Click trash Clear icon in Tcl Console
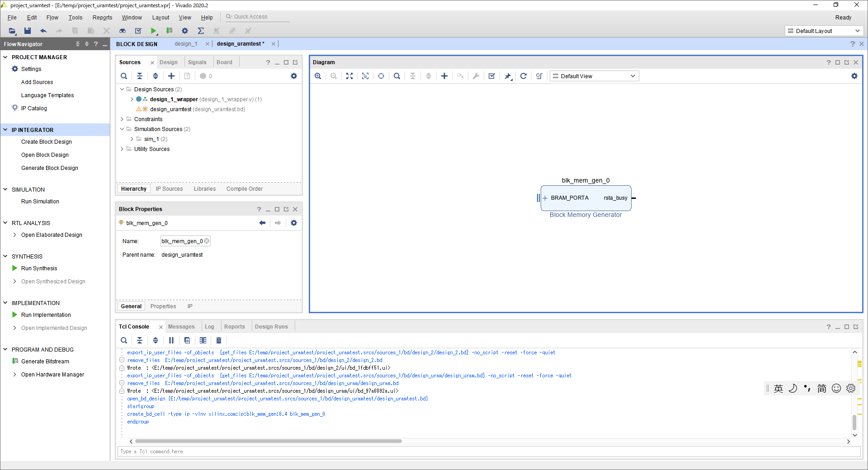Viewport: 868px width, 470px height. click(219, 340)
